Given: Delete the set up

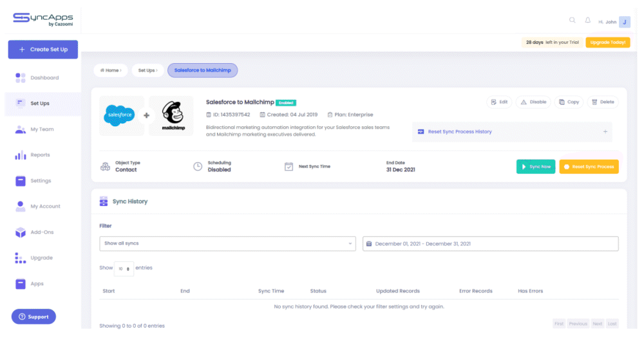Looking at the screenshot, I should tap(603, 102).
